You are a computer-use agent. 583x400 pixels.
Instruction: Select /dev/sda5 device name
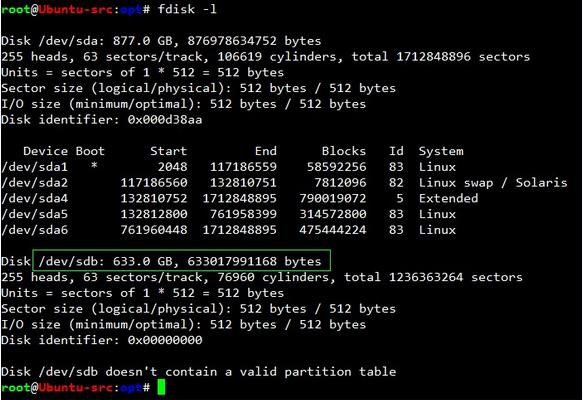[x=35, y=214]
